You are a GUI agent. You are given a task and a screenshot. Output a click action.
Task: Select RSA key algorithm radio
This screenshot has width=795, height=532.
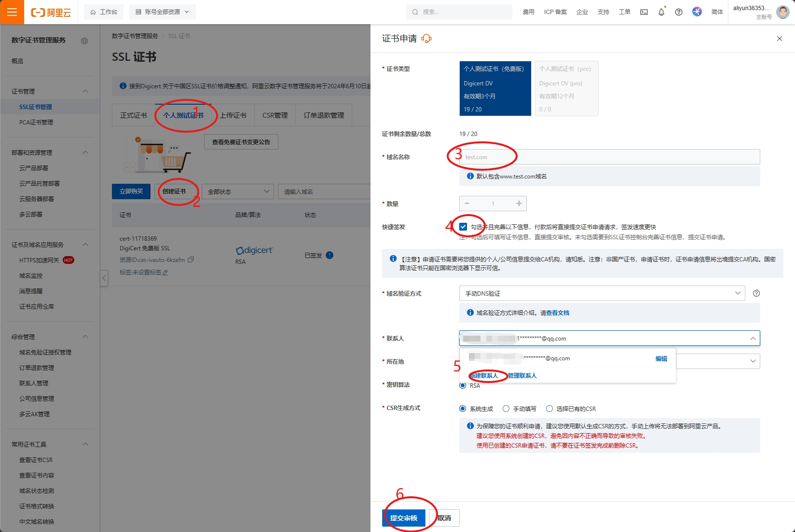click(463, 385)
